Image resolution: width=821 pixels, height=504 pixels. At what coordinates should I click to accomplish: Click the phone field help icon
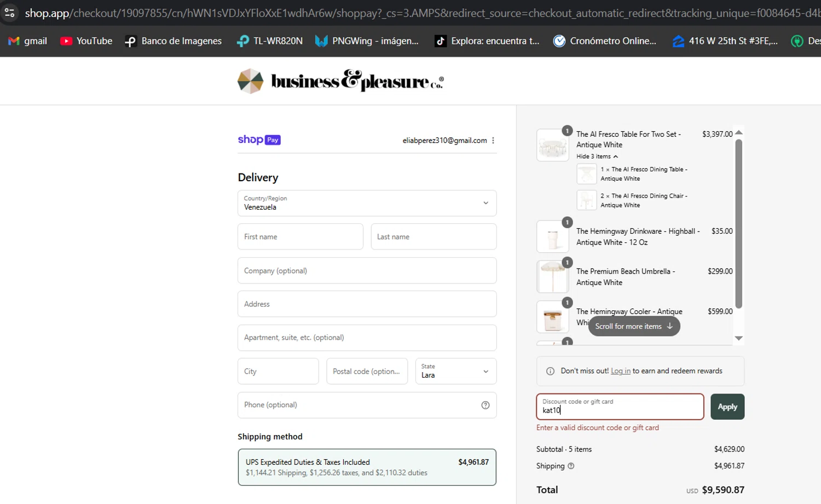click(x=485, y=405)
